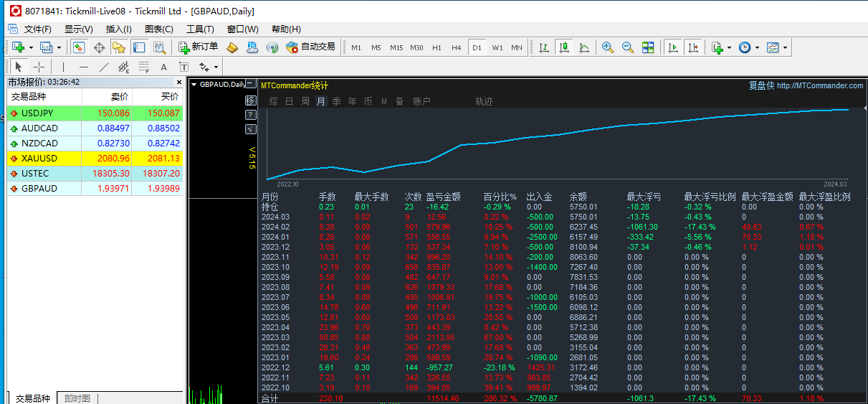Image resolution: width=868 pixels, height=404 pixels.
Task: Select the XAUUSD row in market watch
Action: point(95,158)
